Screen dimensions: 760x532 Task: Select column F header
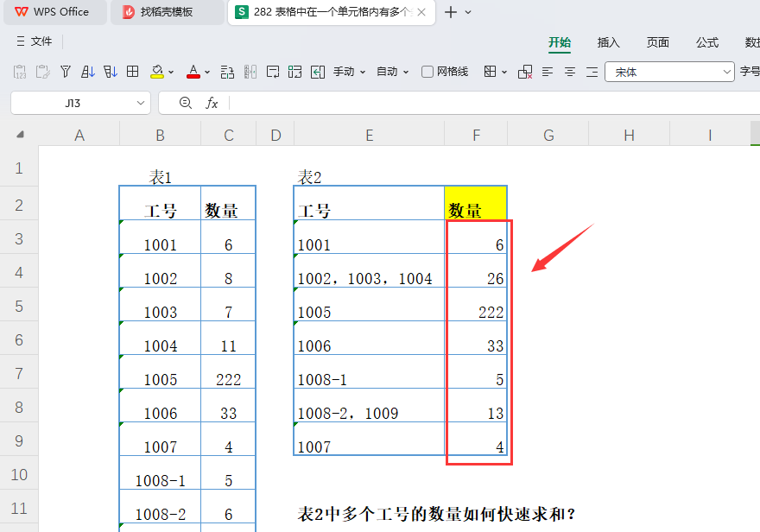pyautogui.click(x=476, y=136)
